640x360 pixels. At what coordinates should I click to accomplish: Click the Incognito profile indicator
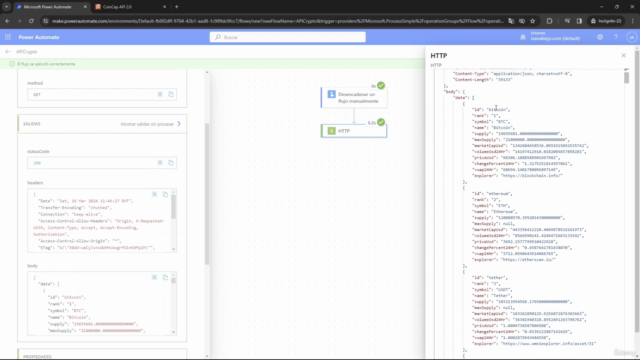point(606,21)
